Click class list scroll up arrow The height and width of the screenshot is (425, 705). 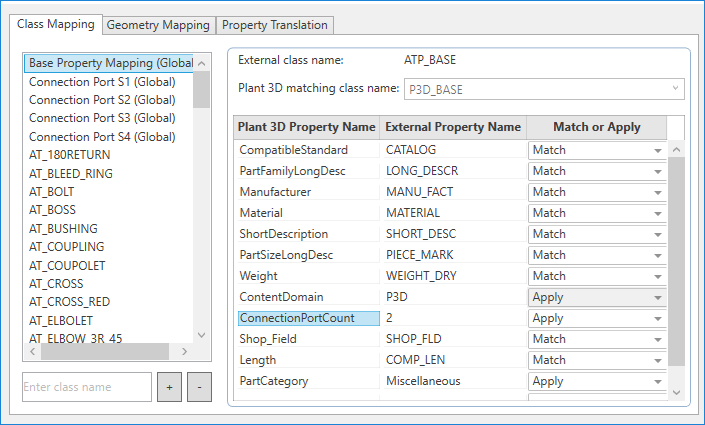(x=201, y=63)
